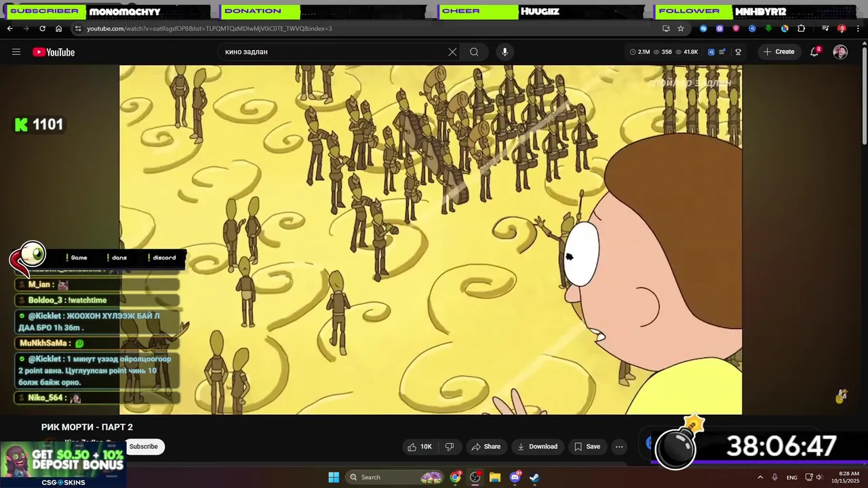Viewport: 868px width, 488px height.
Task: Show hidden tray icons chevron
Action: (x=760, y=477)
